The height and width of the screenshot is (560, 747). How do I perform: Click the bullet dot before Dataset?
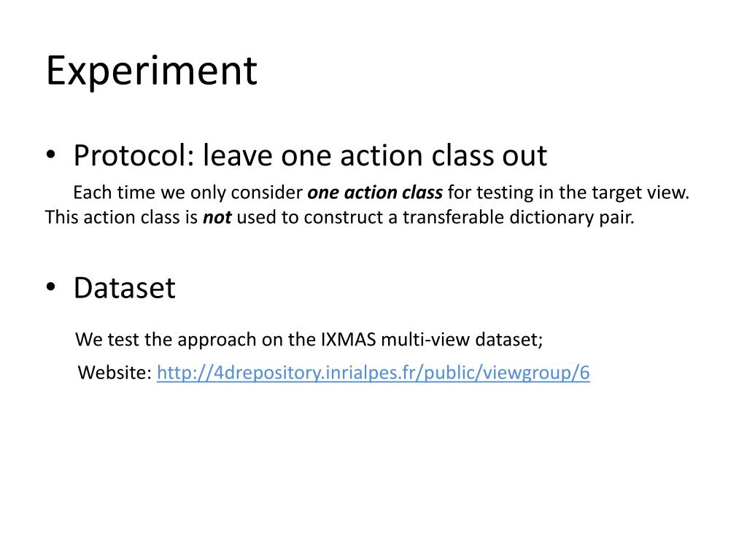click(50, 288)
